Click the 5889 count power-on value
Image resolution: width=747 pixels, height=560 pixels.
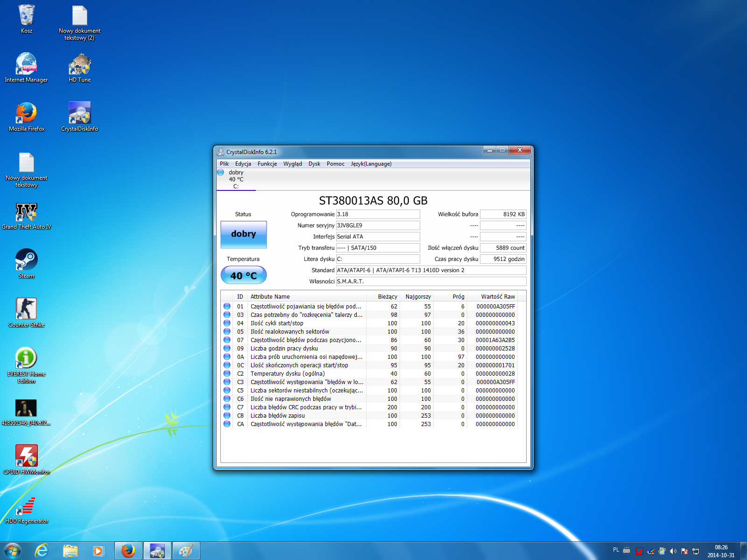pyautogui.click(x=503, y=248)
